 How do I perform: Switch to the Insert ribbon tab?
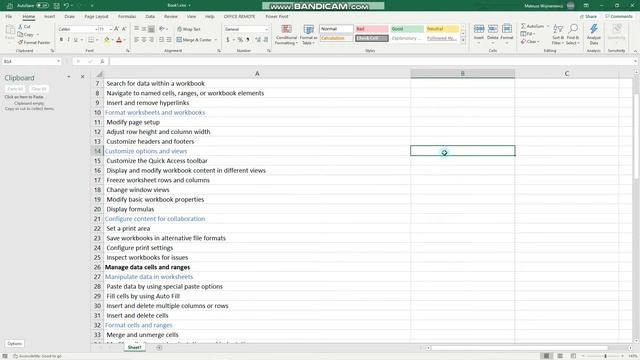pyautogui.click(x=49, y=16)
